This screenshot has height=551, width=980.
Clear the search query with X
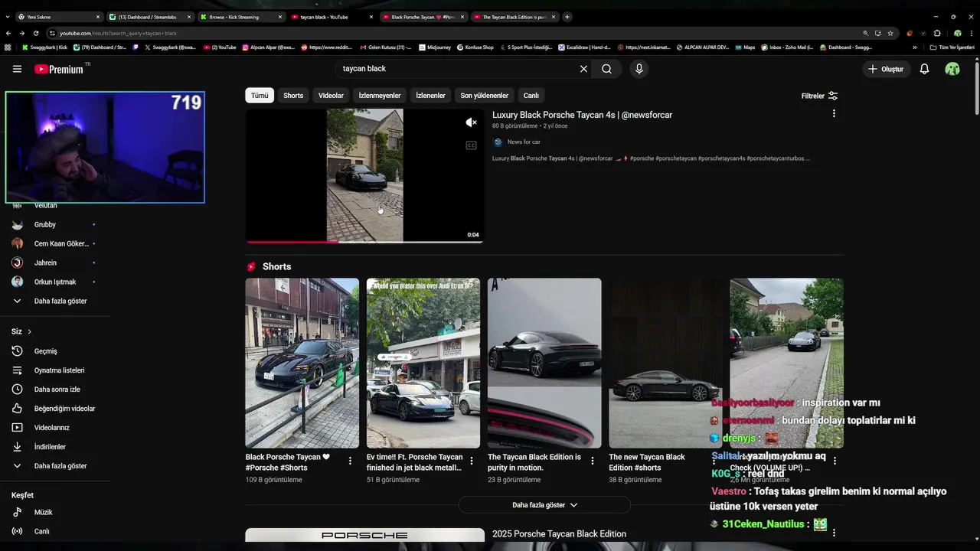coord(583,69)
